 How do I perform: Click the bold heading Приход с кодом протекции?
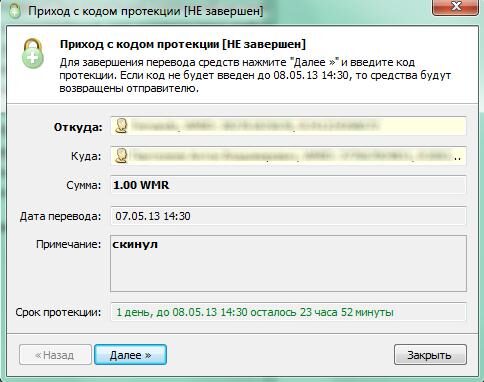tap(183, 44)
